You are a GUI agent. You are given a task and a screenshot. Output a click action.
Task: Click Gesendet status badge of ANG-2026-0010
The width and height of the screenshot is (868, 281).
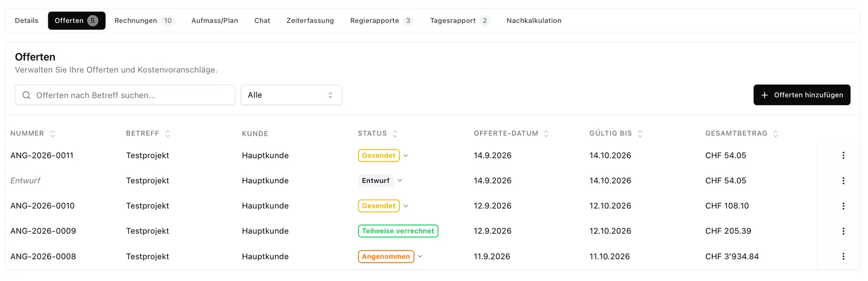tap(379, 206)
